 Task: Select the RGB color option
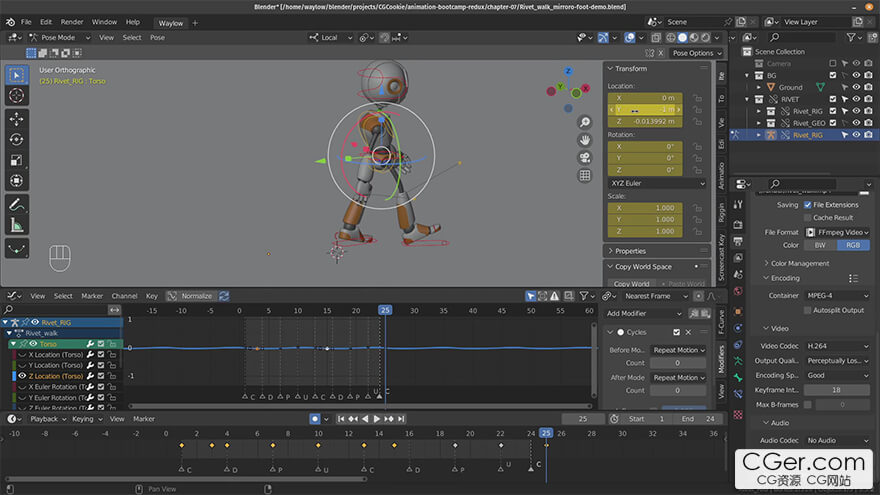coord(853,245)
